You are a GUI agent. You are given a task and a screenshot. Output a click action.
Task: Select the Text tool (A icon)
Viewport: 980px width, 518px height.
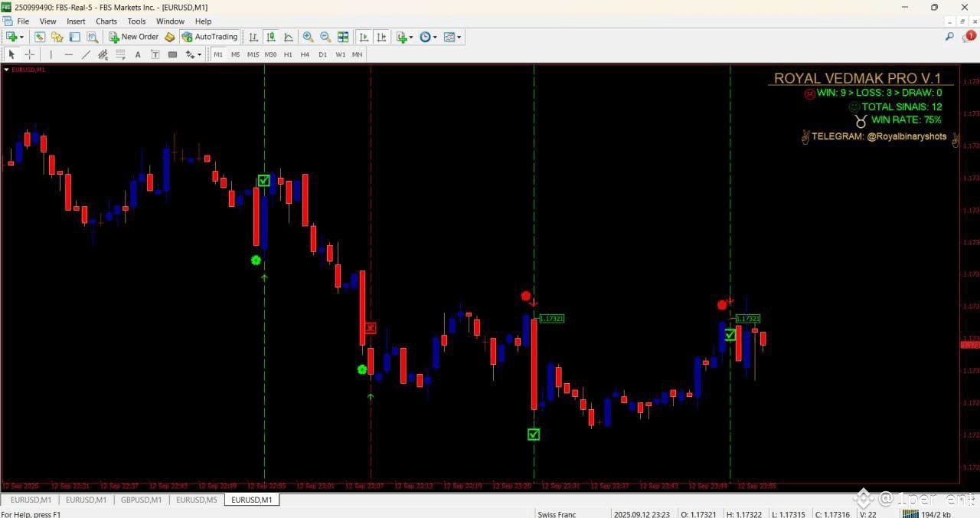138,54
